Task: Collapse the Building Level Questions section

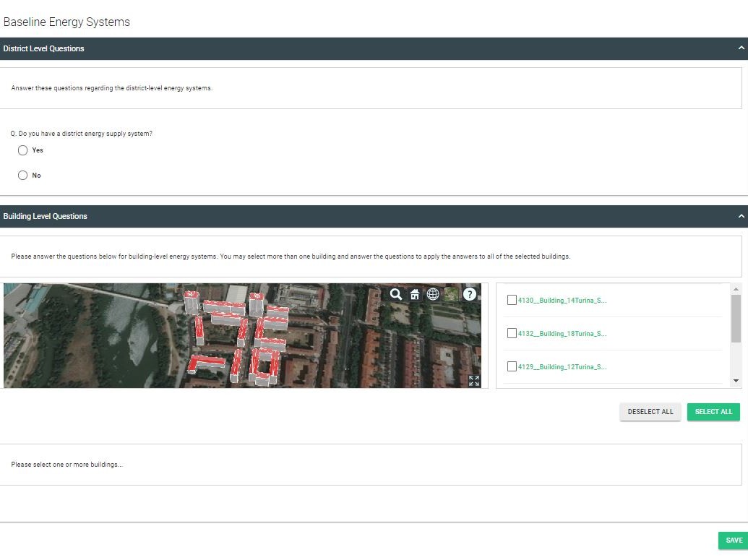Action: (x=741, y=216)
